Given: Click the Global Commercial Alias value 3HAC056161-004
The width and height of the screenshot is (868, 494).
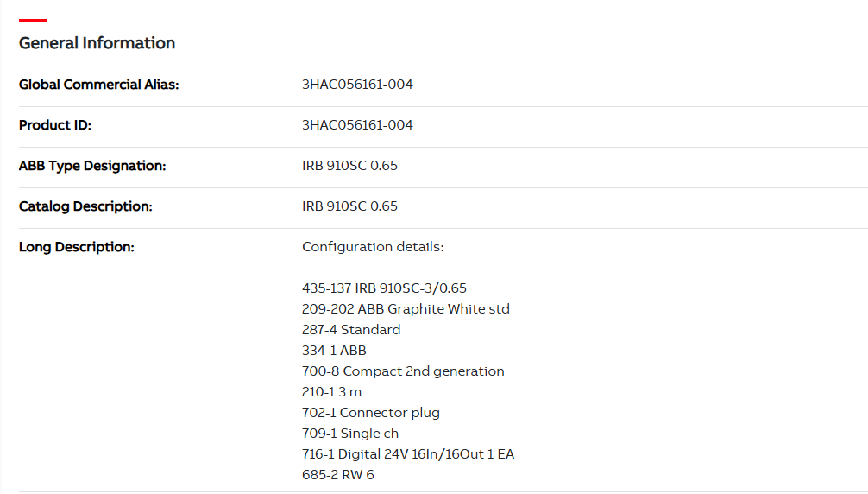Looking at the screenshot, I should (357, 85).
